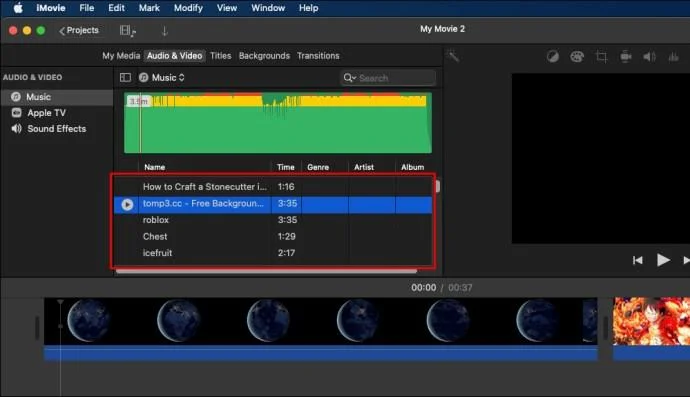Open the Edit menu
The width and height of the screenshot is (690, 397).
point(116,8)
